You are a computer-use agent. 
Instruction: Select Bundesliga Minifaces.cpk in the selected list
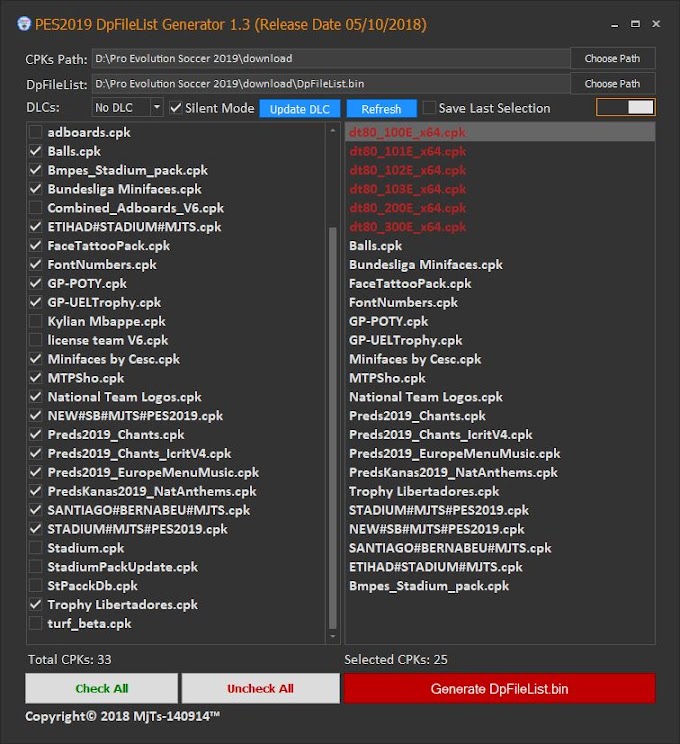pos(500,264)
